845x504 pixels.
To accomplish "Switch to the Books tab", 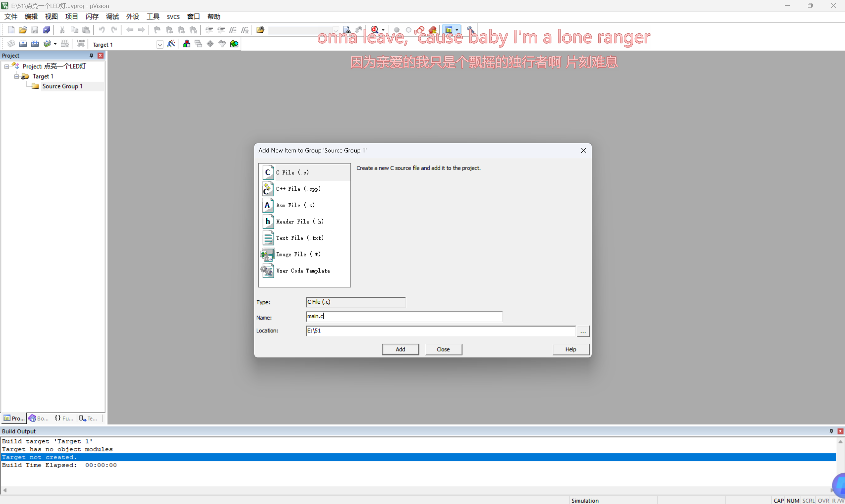I will [38, 419].
